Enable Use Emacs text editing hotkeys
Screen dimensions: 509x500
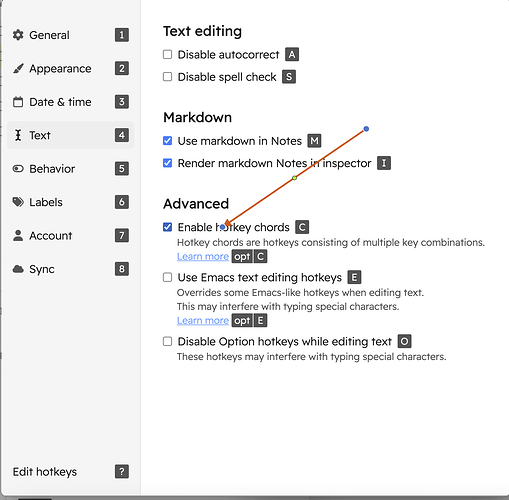[167, 277]
